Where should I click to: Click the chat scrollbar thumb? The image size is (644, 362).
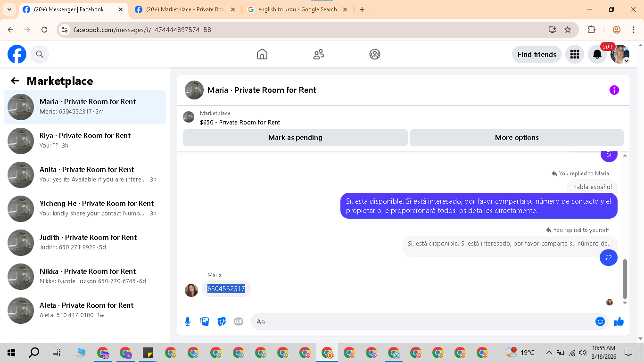(x=625, y=279)
